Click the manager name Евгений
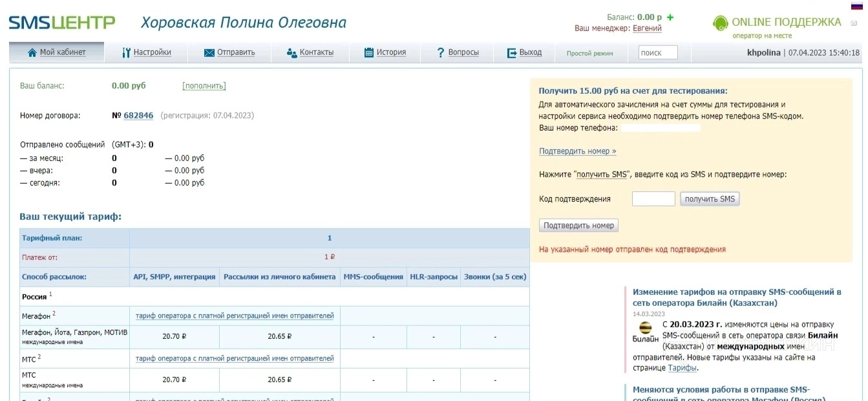Viewport: 868px width, 401px height. point(647,28)
